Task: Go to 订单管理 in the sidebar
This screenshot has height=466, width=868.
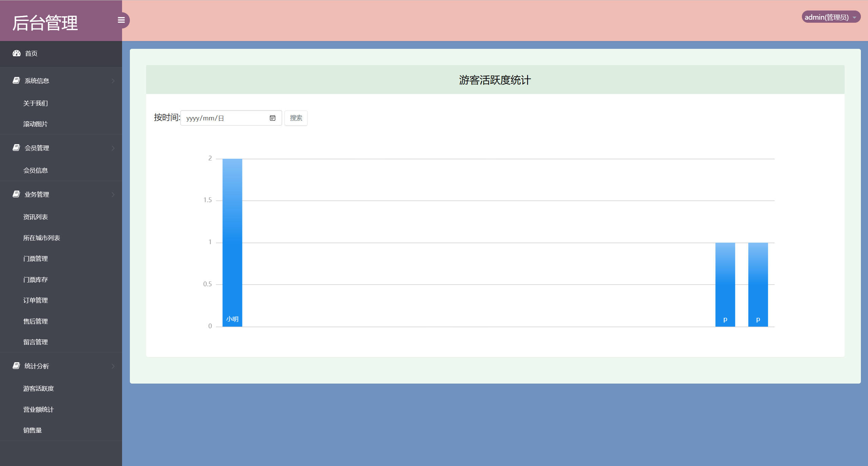Action: coord(35,300)
